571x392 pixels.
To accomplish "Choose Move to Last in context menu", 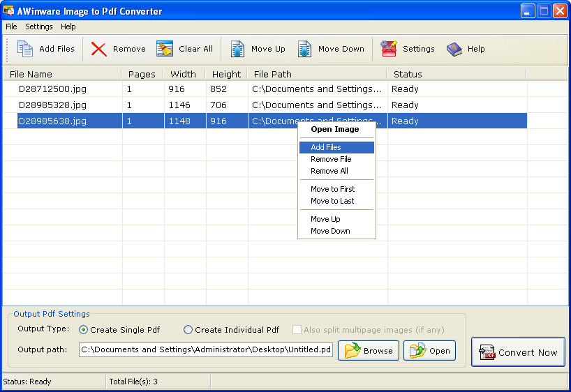I will (x=336, y=201).
